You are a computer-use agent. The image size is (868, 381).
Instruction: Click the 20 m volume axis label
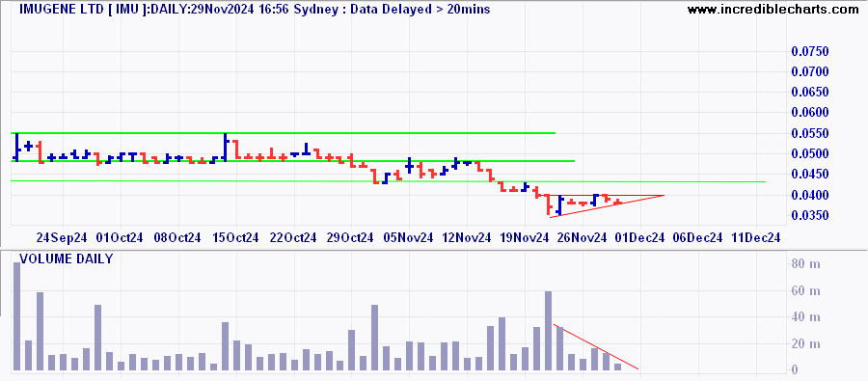(x=806, y=344)
